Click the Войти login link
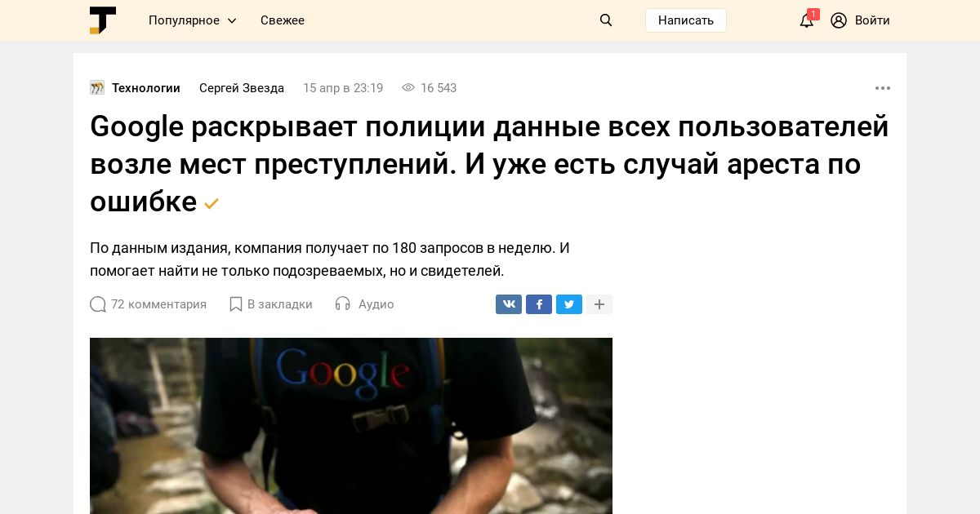This screenshot has width=980, height=514. (x=872, y=20)
